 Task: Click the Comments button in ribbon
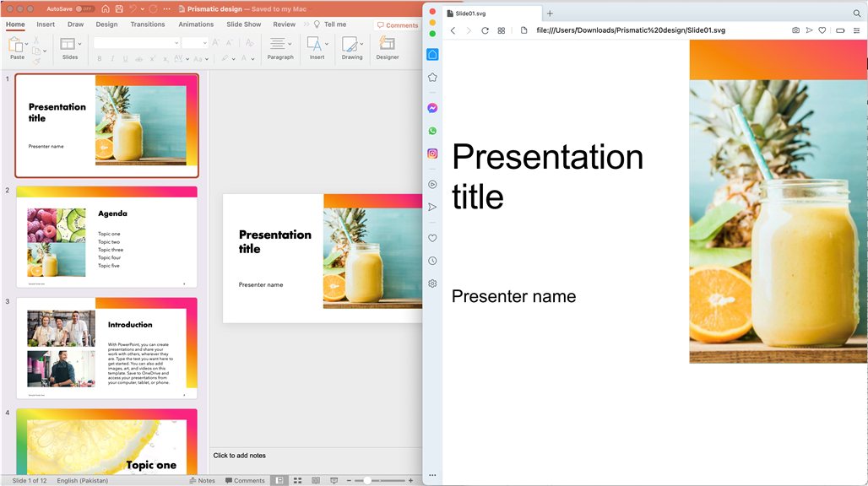[x=398, y=25]
